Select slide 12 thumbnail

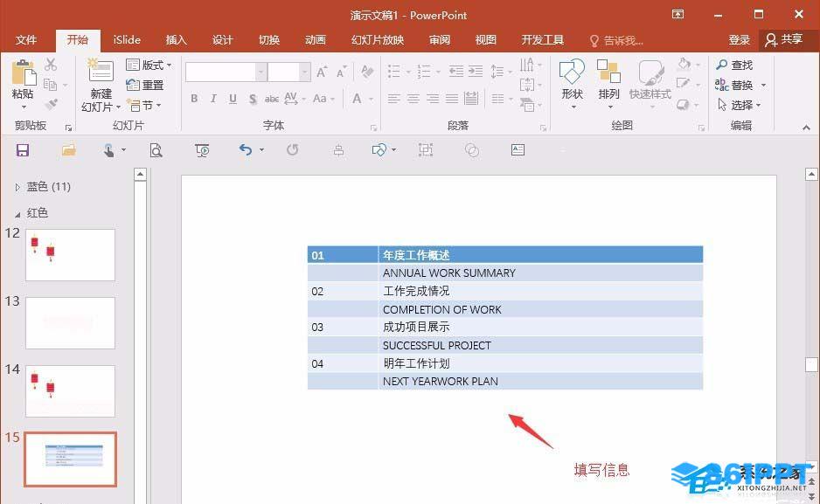pos(70,255)
